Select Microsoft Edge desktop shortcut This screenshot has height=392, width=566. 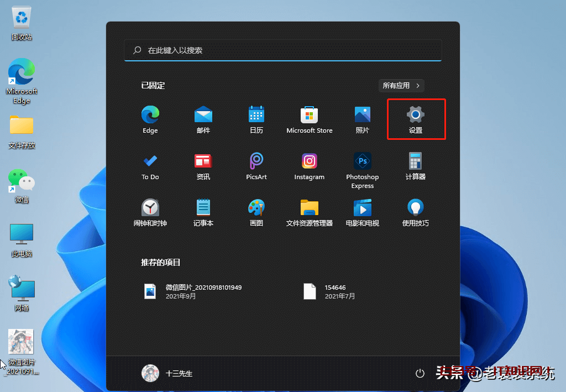pyautogui.click(x=22, y=81)
